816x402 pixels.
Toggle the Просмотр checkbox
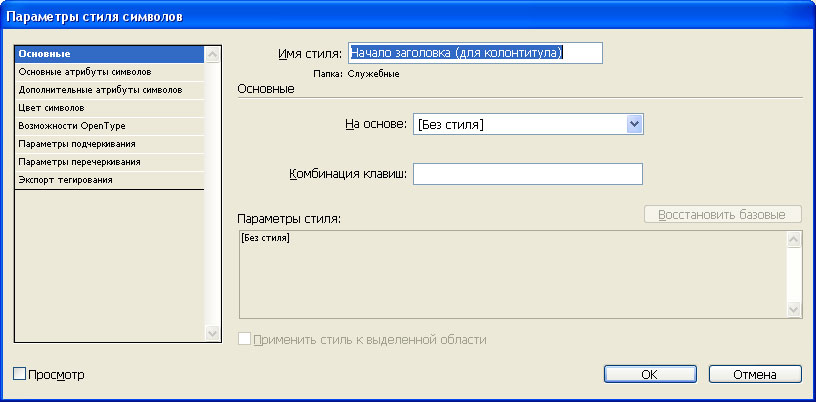[x=19, y=374]
